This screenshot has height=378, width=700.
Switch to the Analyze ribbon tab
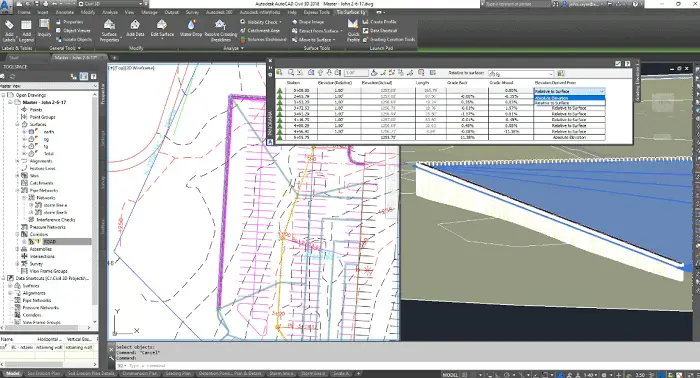(x=109, y=12)
